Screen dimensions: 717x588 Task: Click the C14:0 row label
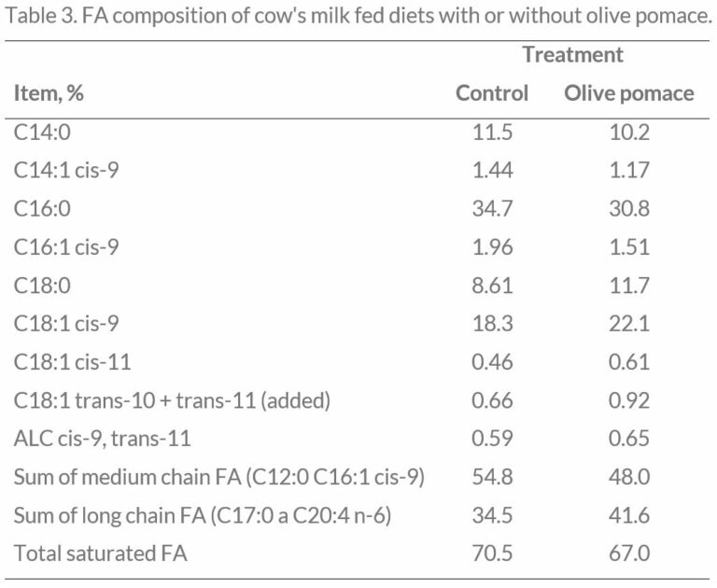click(42, 133)
